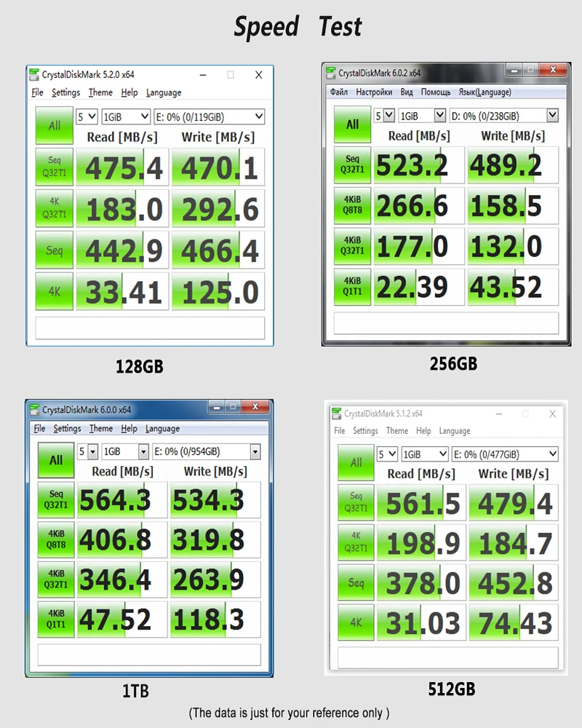582x728 pixels.
Task: Open test count dropdown in 6.0.2 window
Action: click(384, 115)
